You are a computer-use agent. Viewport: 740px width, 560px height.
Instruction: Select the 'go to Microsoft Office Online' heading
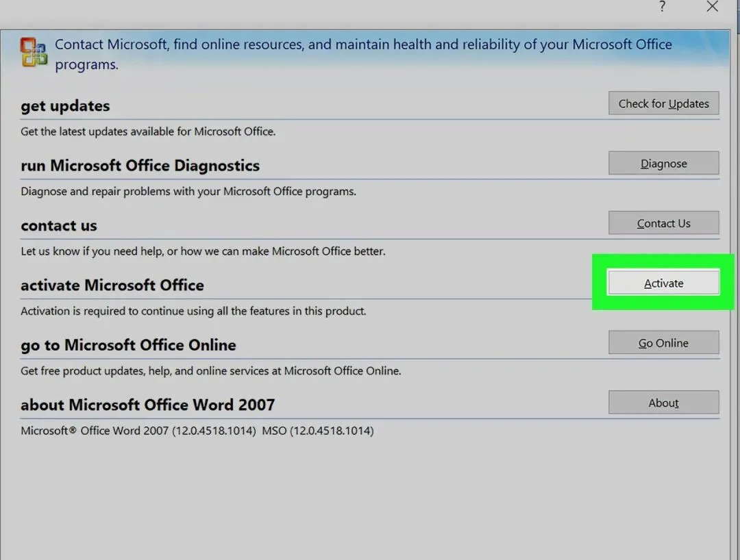pos(128,345)
